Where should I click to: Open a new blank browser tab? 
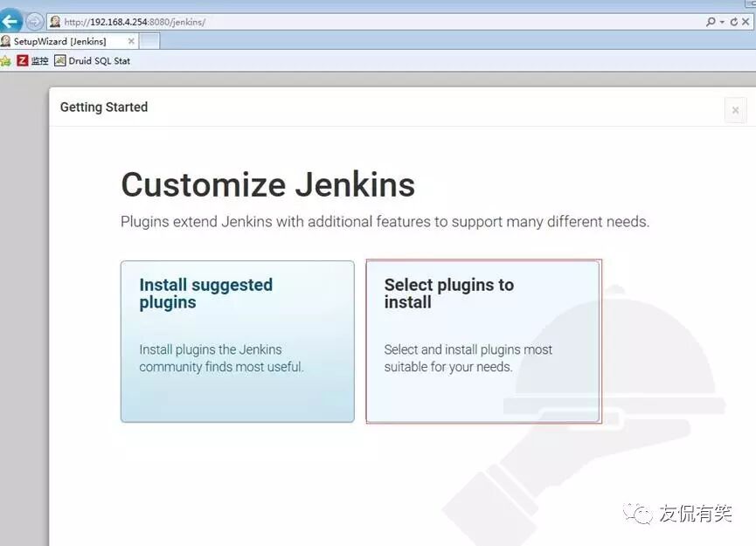[x=149, y=41]
